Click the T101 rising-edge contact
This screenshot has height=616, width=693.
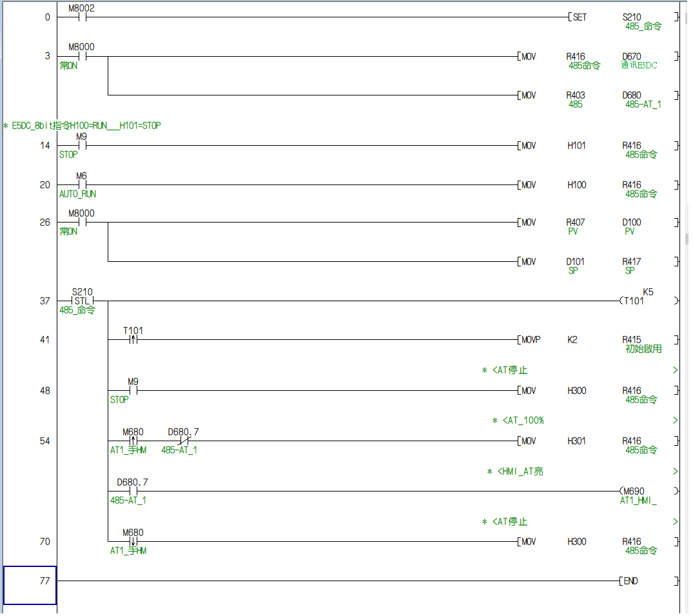[x=133, y=339]
